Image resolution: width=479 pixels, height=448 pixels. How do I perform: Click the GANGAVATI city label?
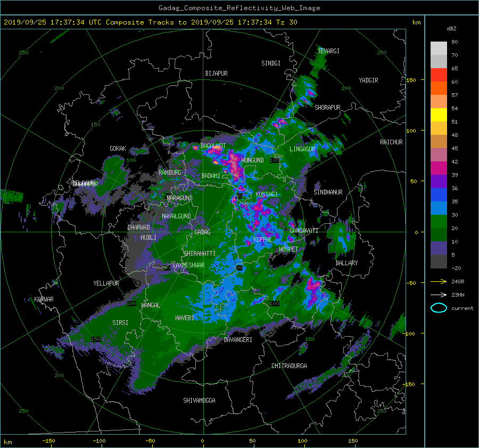(304, 231)
